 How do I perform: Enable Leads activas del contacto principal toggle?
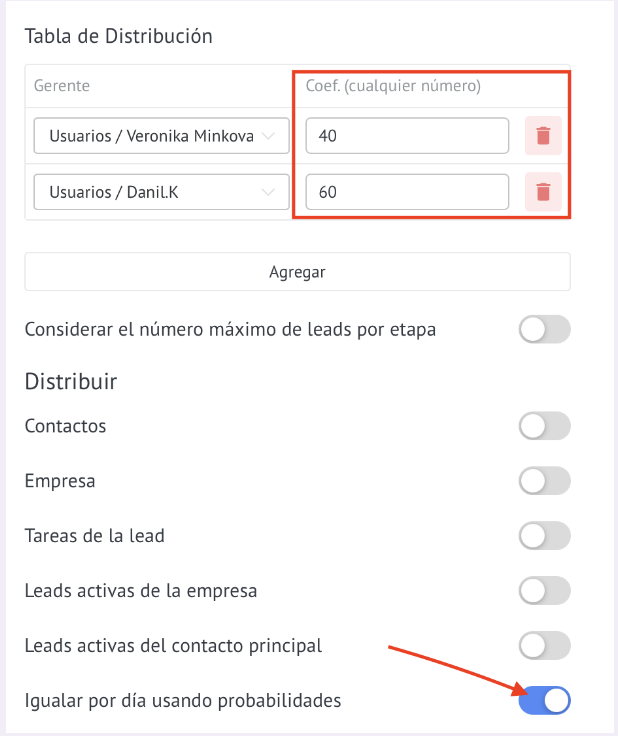click(544, 646)
